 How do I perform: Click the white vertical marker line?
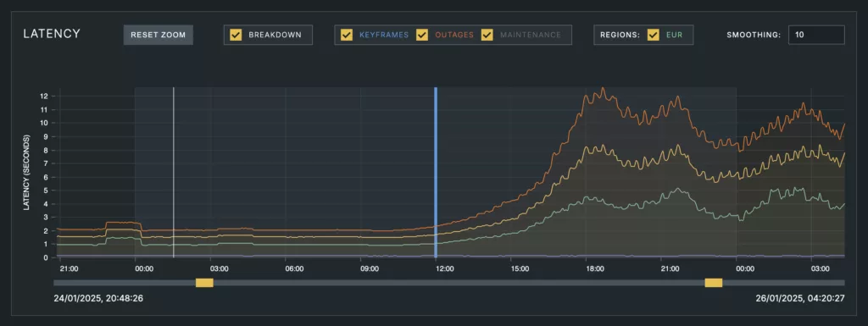173,173
